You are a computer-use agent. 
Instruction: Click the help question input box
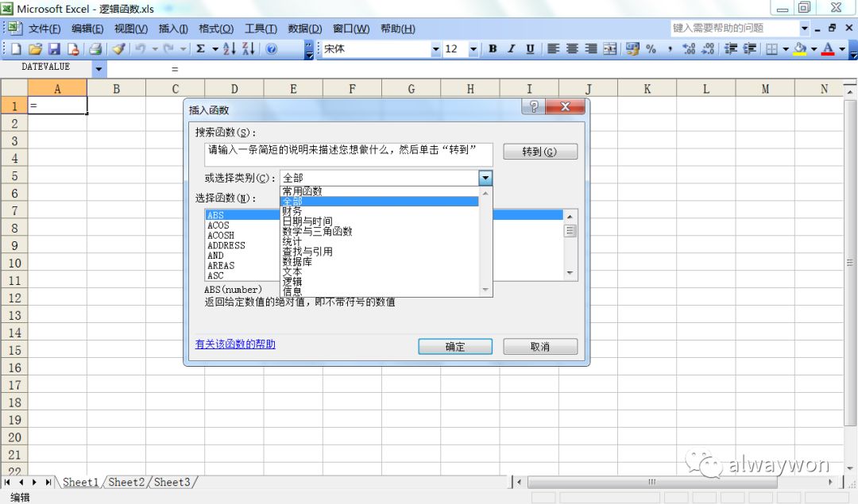pos(736,28)
